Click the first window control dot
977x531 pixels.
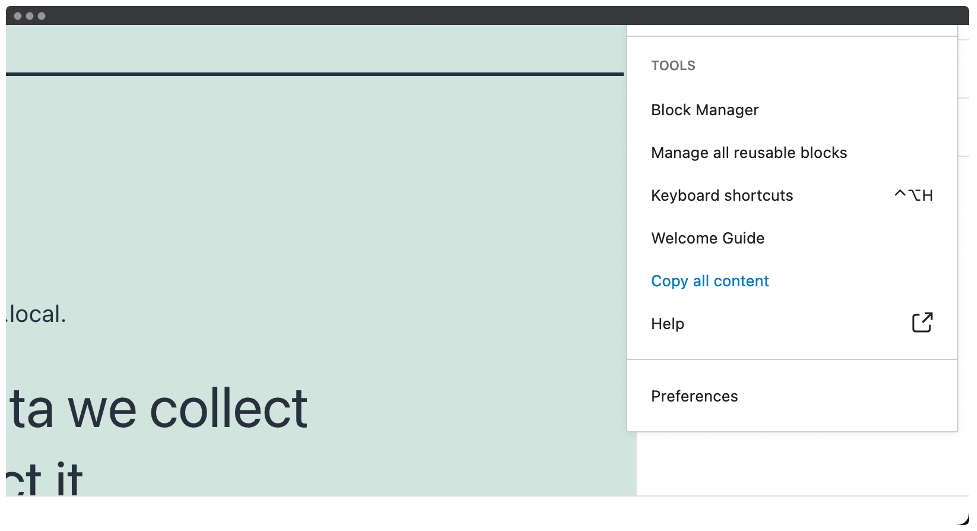tap(17, 16)
